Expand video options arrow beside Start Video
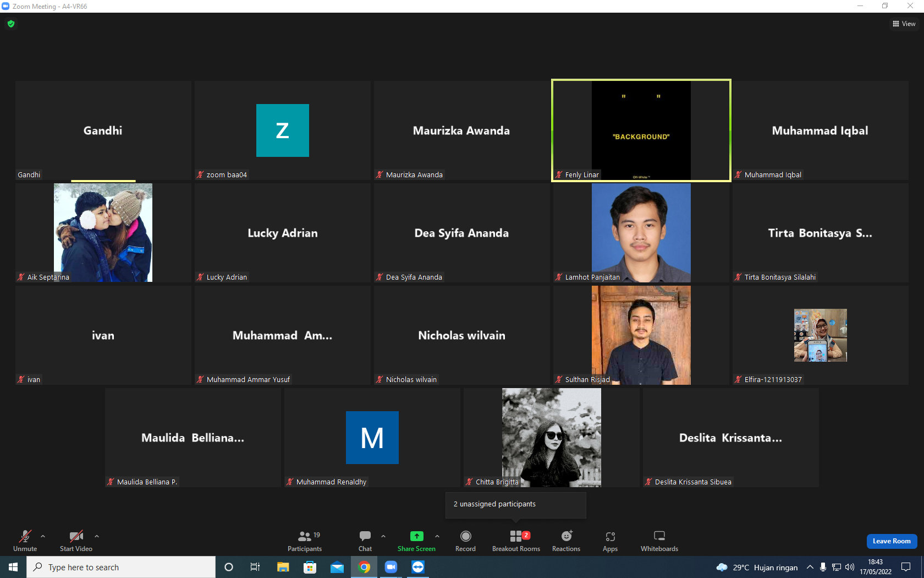 (x=97, y=536)
